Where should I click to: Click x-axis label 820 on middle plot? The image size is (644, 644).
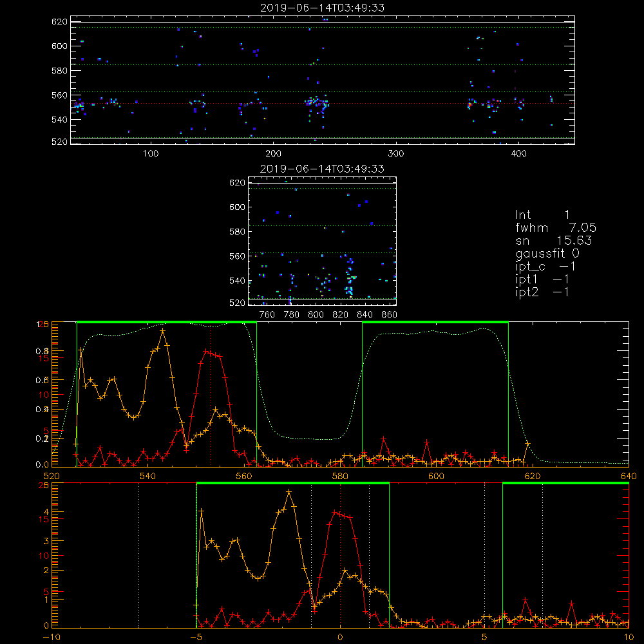click(x=341, y=315)
